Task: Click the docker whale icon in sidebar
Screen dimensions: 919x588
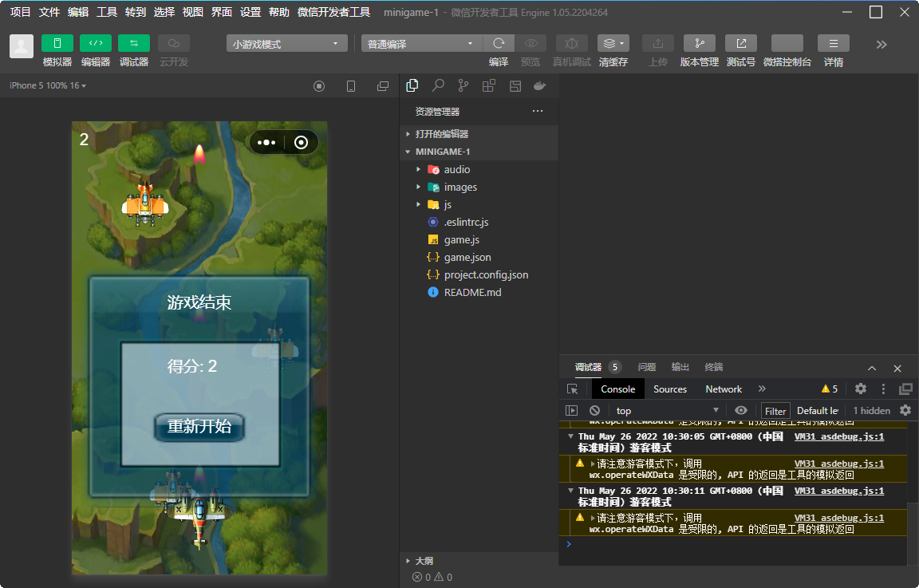Action: [x=540, y=86]
